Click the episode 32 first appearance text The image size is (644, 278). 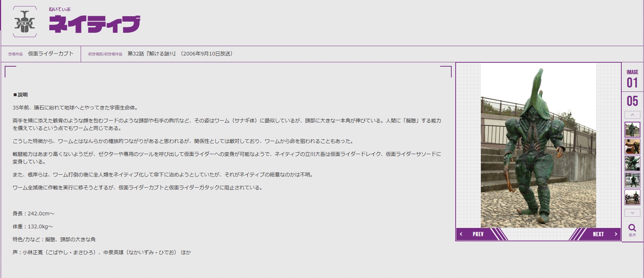pos(180,54)
